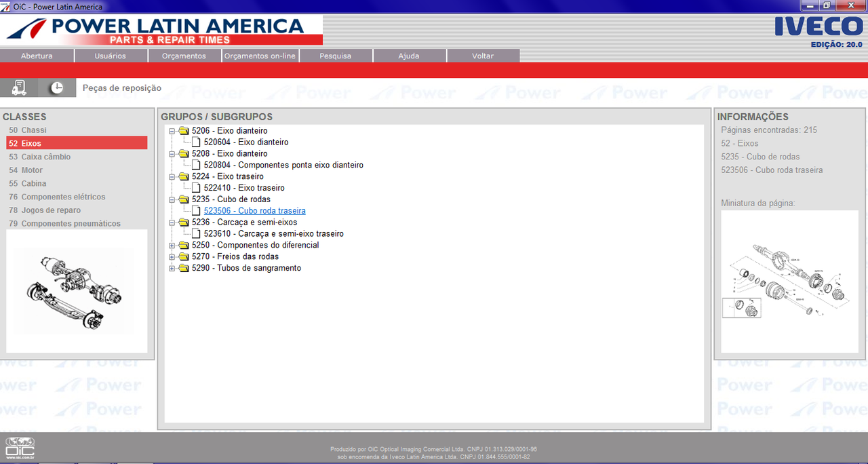Screen dimensions: 868x464
Task: Select class 79 Componentes pneumáticos
Action: tap(77, 223)
